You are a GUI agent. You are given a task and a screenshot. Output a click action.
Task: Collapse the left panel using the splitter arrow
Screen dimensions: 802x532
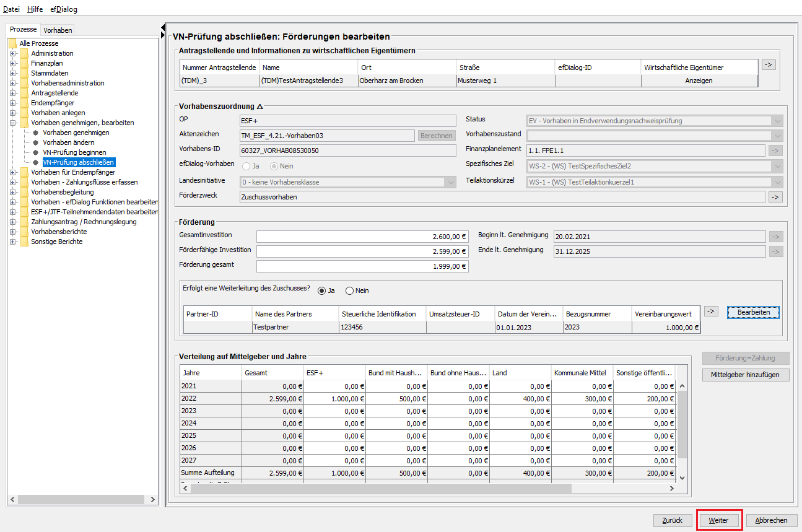coord(162,28)
